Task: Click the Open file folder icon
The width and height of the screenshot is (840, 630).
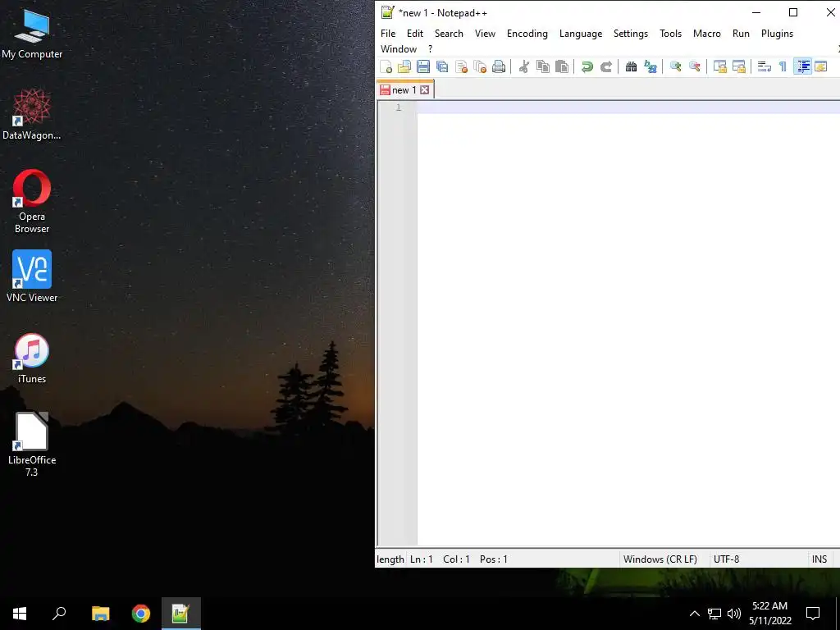Action: coord(404,66)
